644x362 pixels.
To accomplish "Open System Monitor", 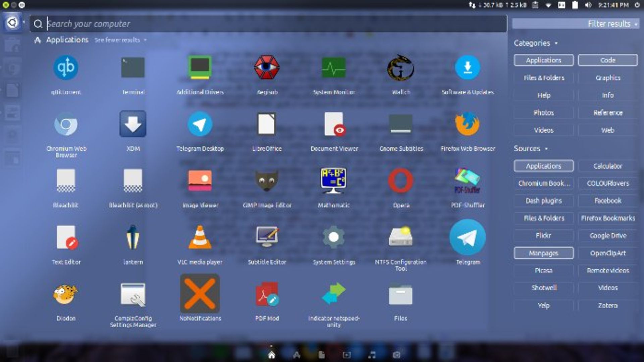I will pos(334,68).
